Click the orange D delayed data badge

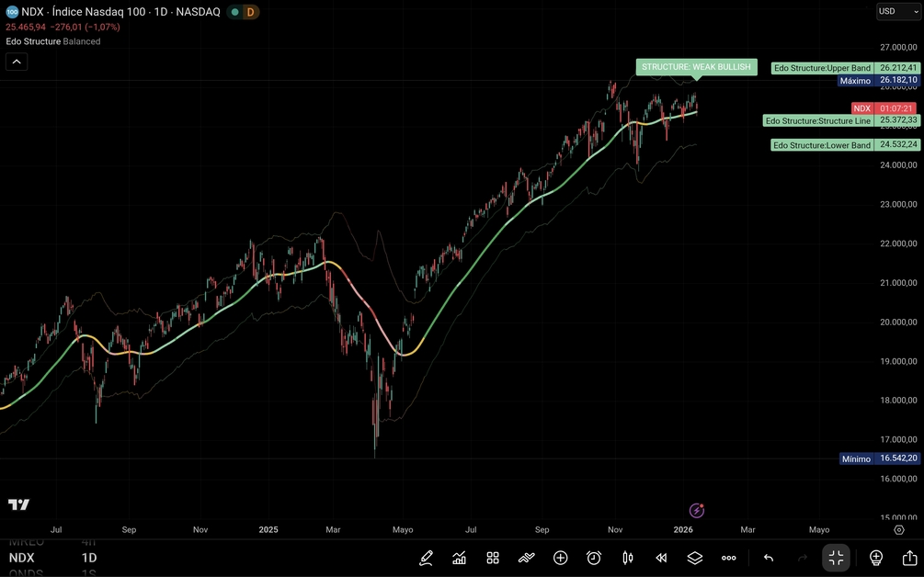[x=251, y=12]
